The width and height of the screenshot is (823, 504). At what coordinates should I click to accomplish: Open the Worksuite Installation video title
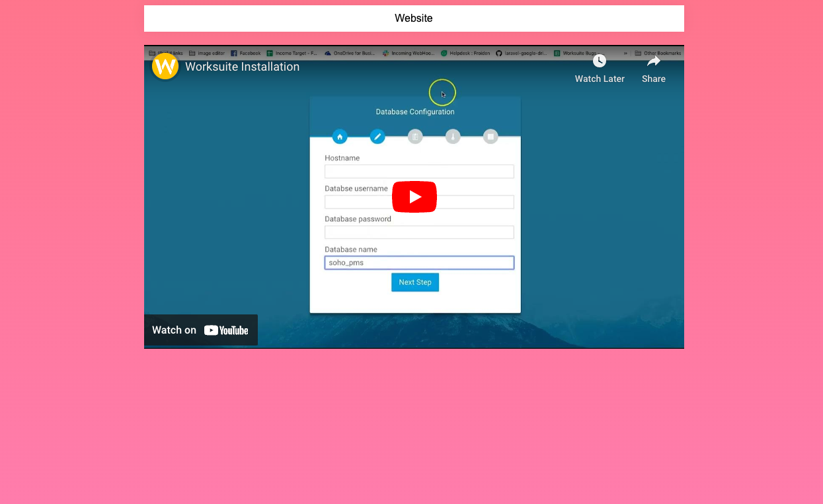point(242,67)
